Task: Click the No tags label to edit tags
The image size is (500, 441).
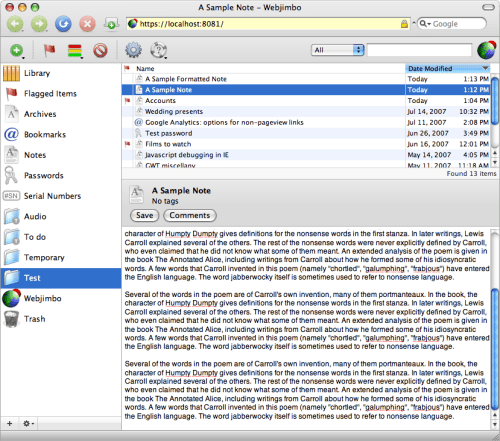Action: coord(165,201)
